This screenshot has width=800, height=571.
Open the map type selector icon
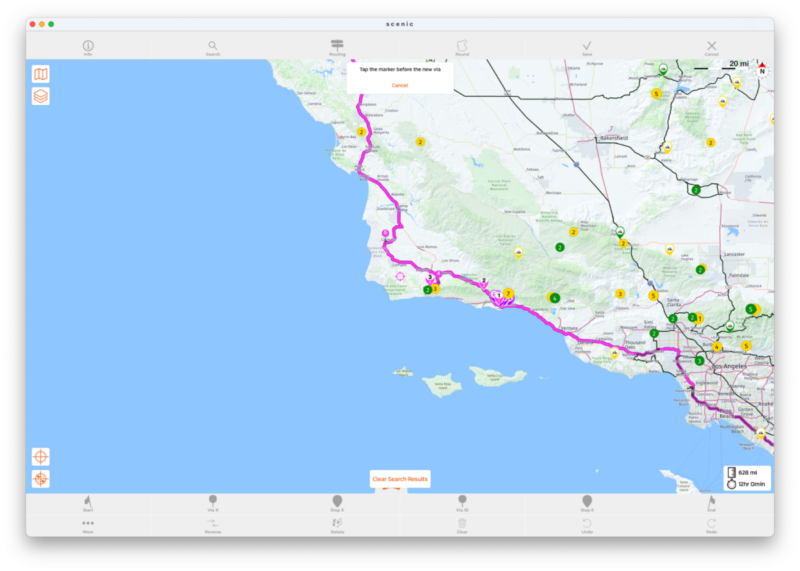(41, 74)
